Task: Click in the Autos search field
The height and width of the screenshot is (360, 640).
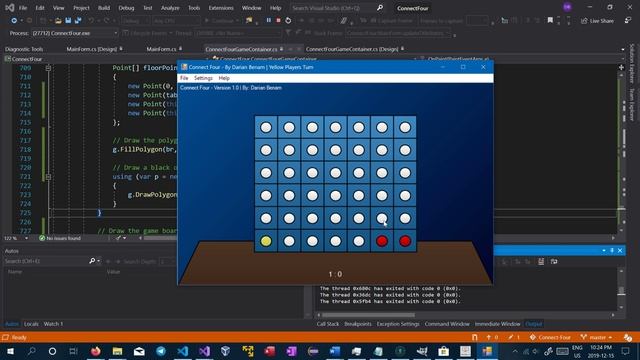Action: pos(46,261)
